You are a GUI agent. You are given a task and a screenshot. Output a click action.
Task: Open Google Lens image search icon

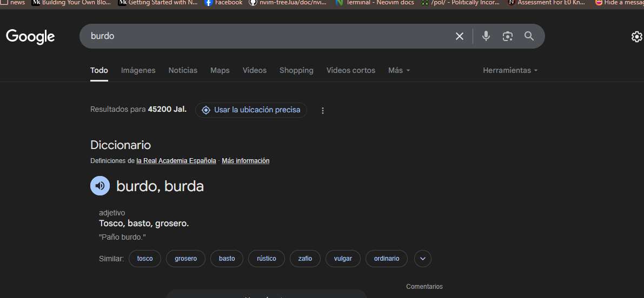[508, 37]
